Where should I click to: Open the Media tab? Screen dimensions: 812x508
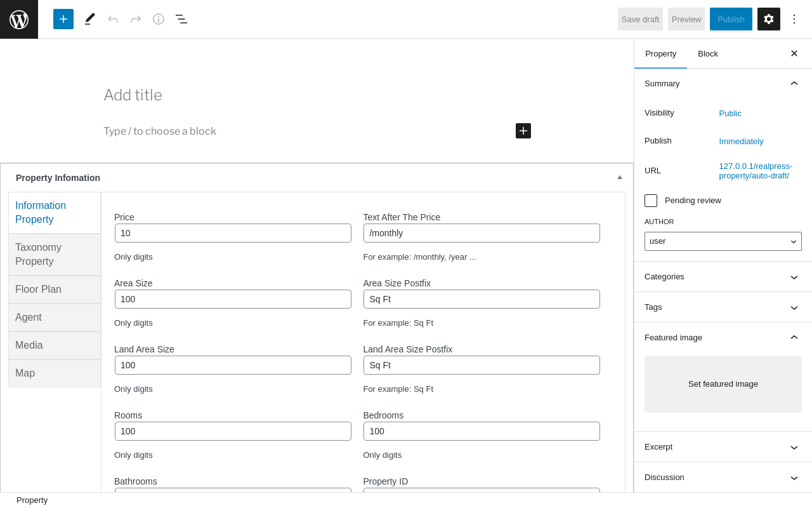[x=55, y=345]
